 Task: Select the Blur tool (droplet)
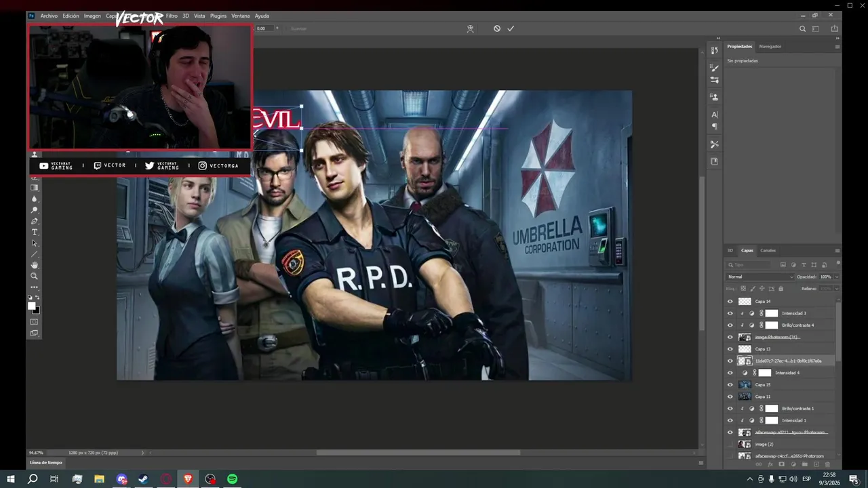click(x=35, y=199)
